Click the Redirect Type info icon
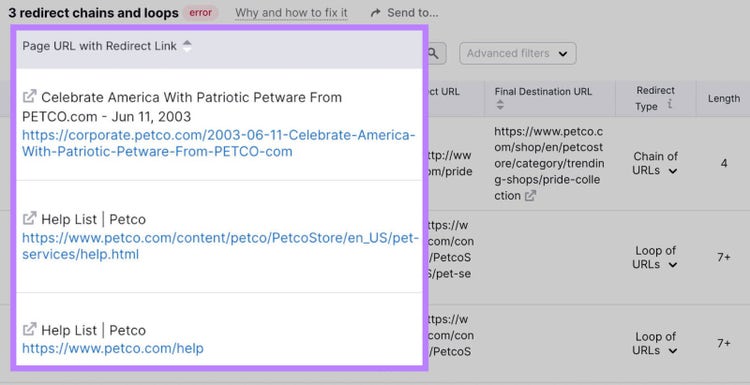 click(670, 104)
